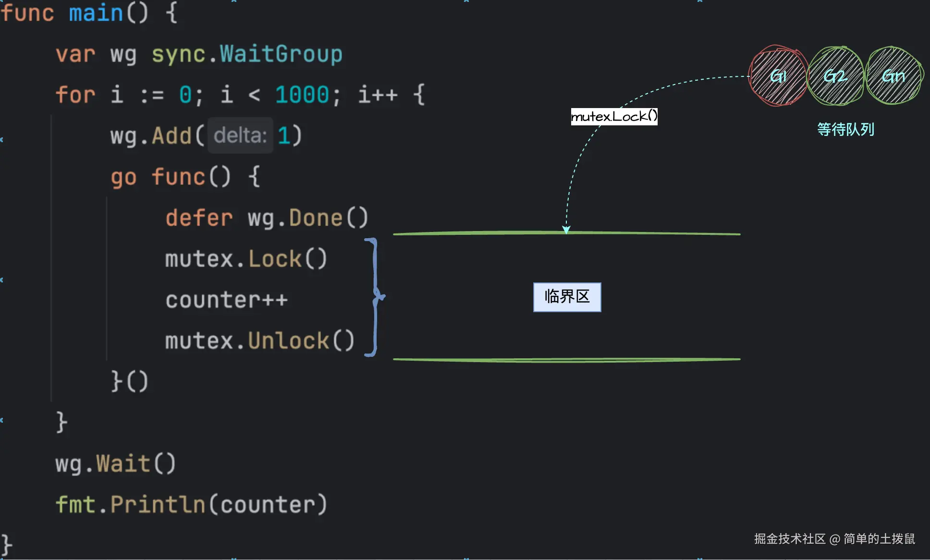This screenshot has height=560, width=930.
Task: Click the main function name
Action: pos(96,13)
